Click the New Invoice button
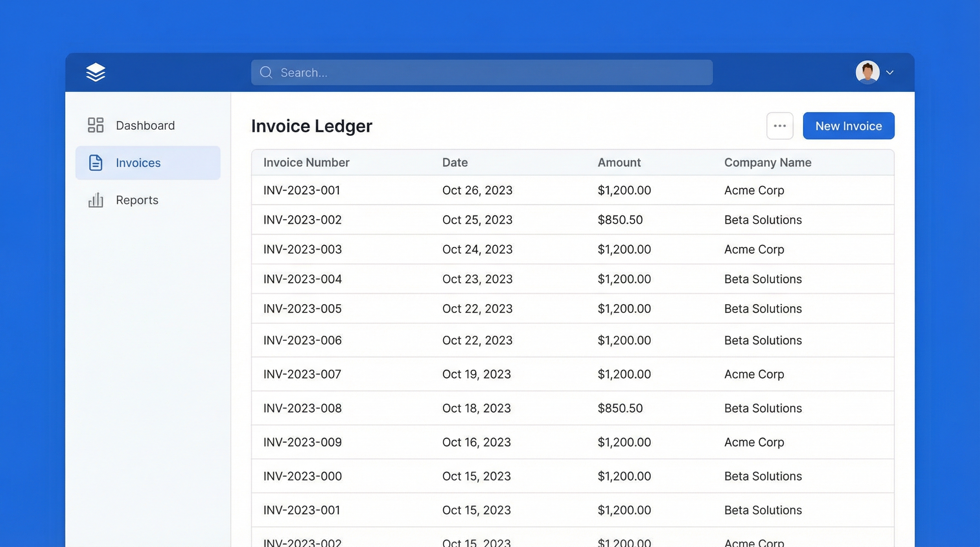This screenshot has width=980, height=547. (x=848, y=126)
